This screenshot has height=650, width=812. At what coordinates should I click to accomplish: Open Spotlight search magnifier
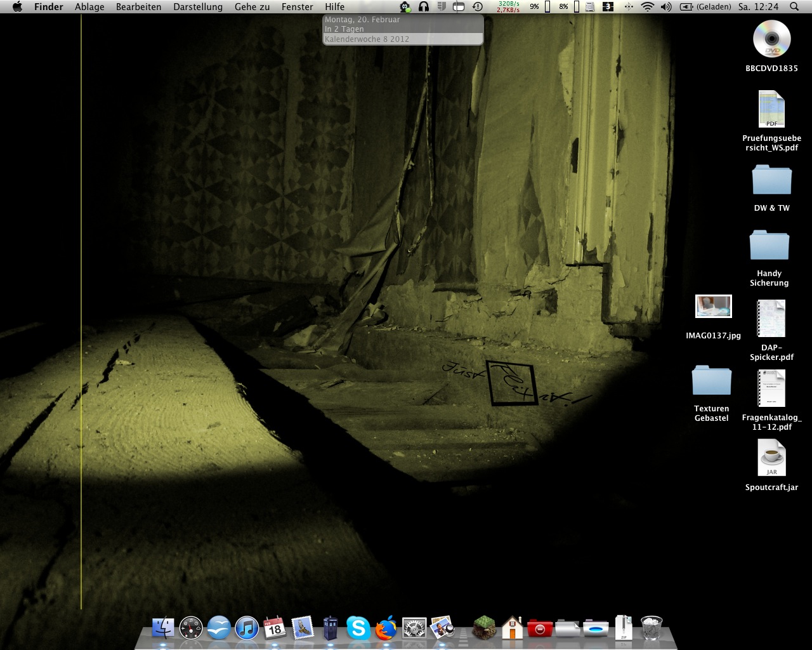[794, 7]
